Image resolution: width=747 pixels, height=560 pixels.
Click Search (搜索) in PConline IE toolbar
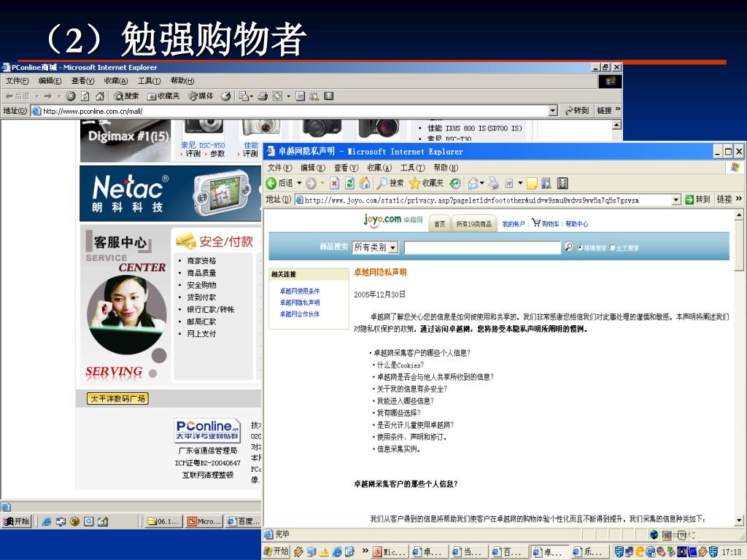coord(126,96)
